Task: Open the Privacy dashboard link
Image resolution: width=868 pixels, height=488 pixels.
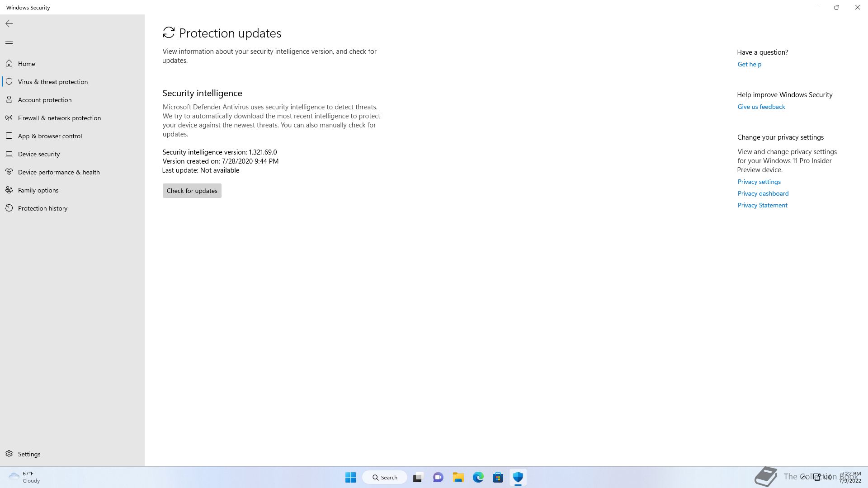Action: pyautogui.click(x=763, y=193)
